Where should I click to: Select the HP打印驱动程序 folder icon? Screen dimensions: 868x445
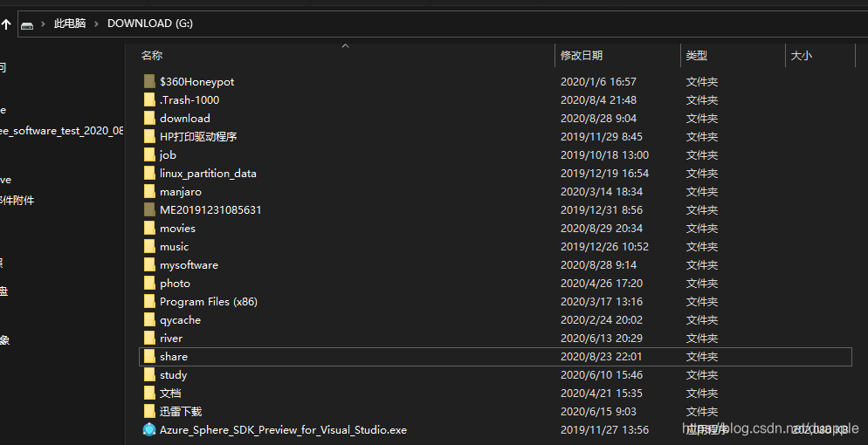pos(149,136)
